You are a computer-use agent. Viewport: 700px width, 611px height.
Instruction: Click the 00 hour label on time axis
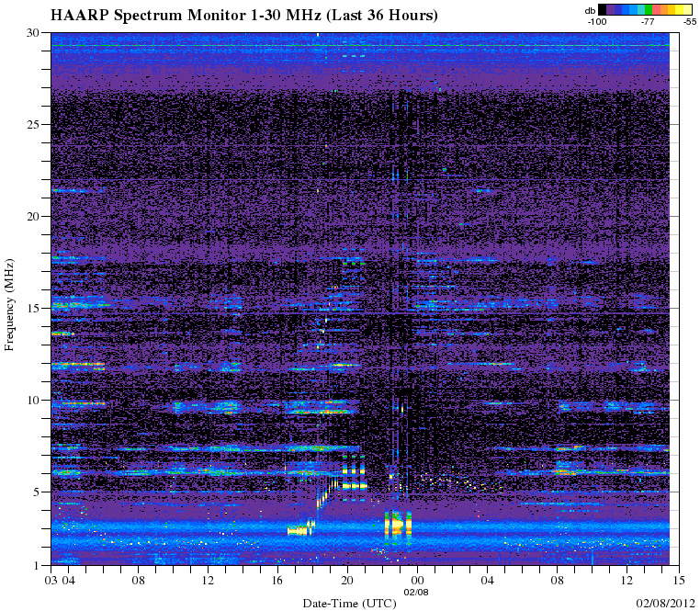coord(417,580)
